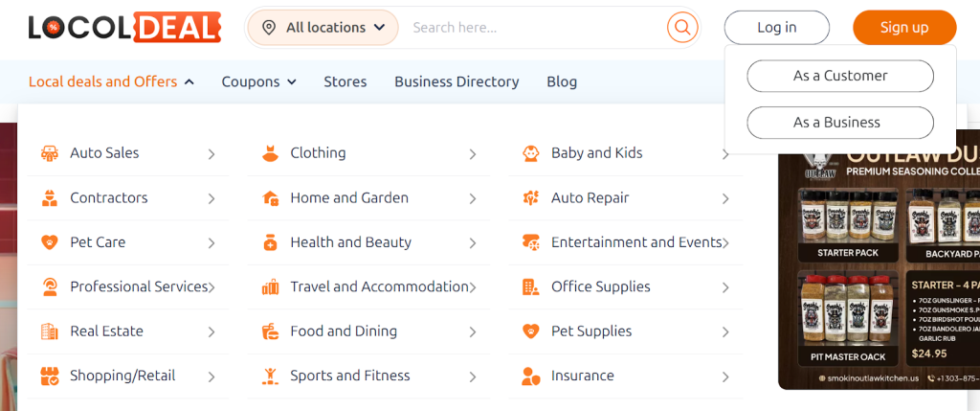Click the Insurance person icon
Screen dimensions: 980x411
click(x=530, y=376)
